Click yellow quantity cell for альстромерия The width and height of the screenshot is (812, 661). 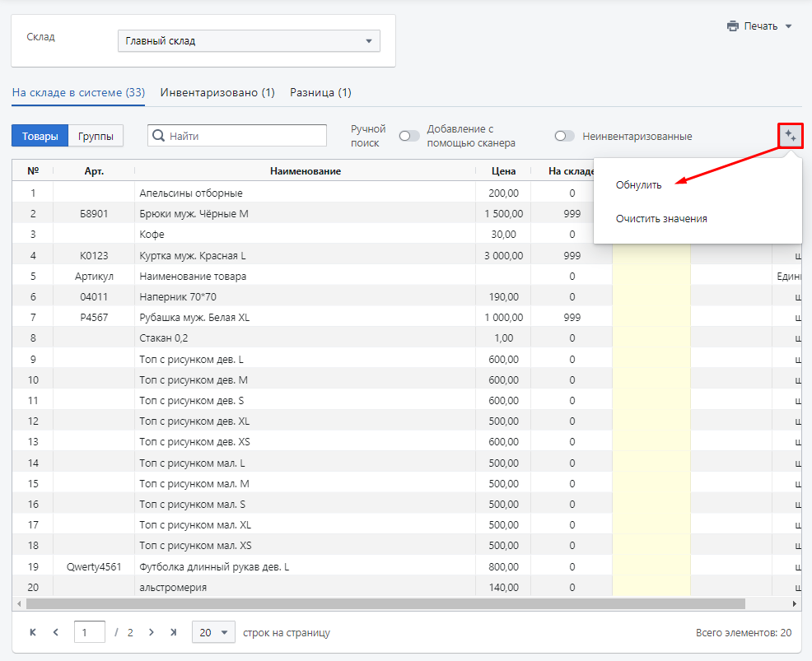pos(651,586)
